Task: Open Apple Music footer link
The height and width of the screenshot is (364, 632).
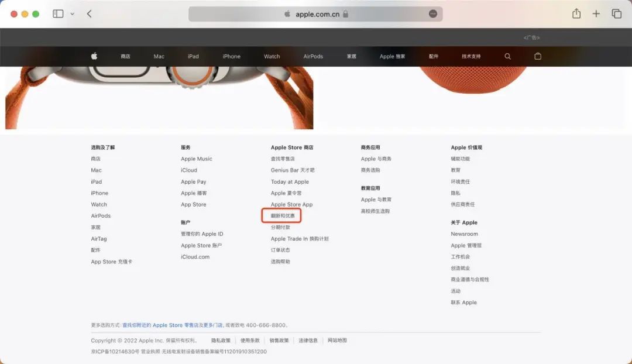Action: pyautogui.click(x=196, y=159)
